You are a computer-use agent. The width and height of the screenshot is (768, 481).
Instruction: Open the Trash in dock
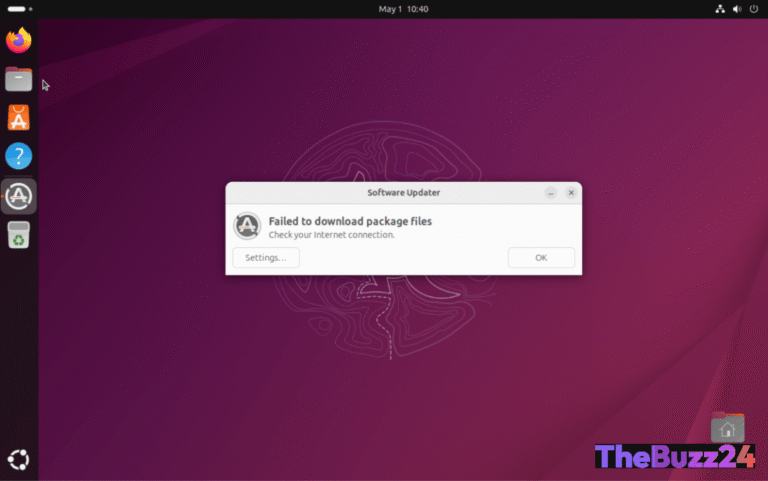(x=19, y=235)
